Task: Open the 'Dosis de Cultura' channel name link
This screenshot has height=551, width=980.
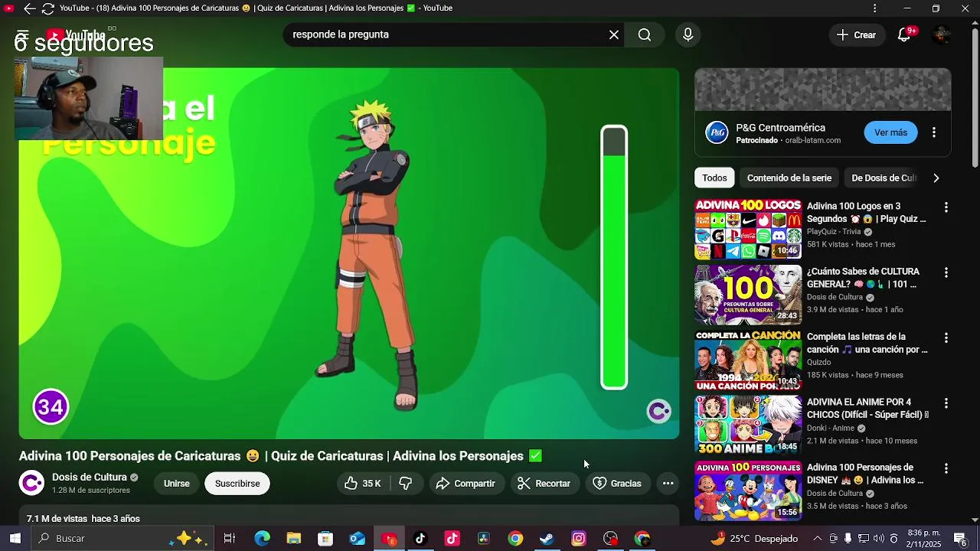Action: point(90,477)
